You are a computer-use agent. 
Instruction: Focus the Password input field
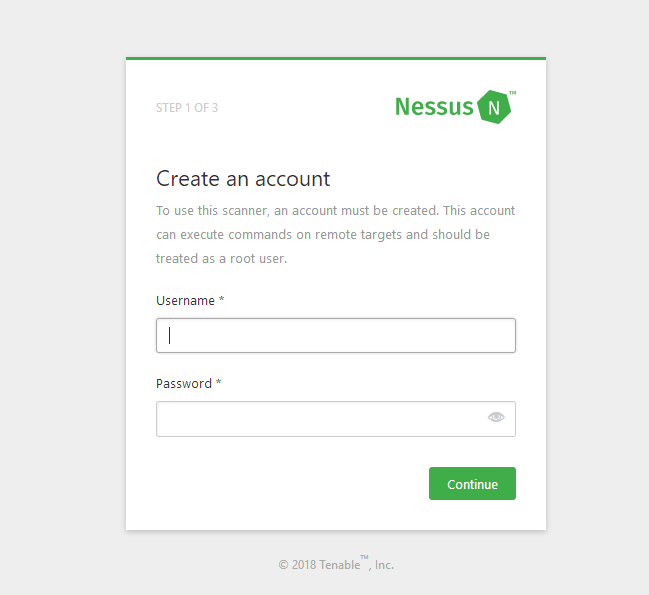tap(336, 419)
